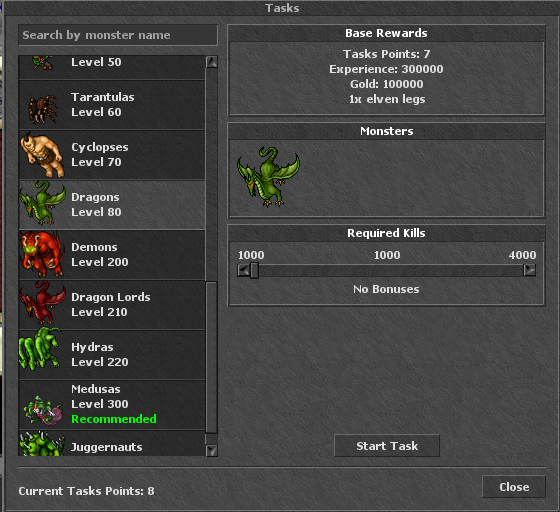
Task: Select the Tarantulas spider icon
Action: (x=43, y=109)
